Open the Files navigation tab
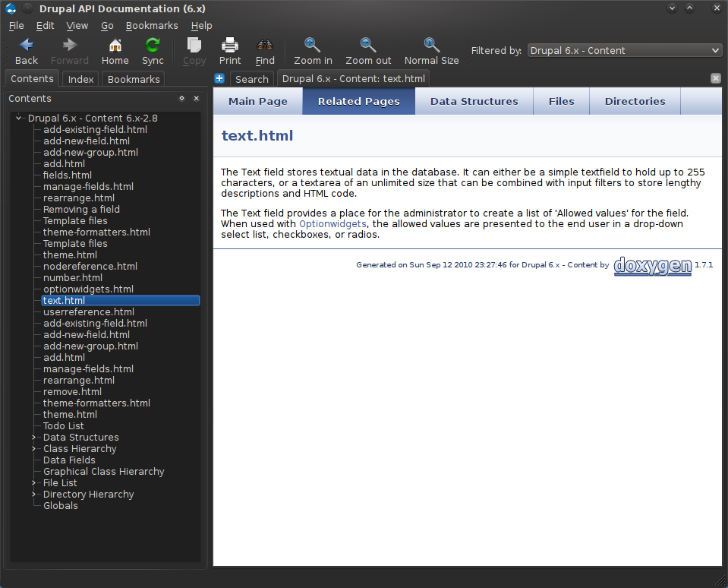Viewport: 728px width, 588px height. coord(561,101)
